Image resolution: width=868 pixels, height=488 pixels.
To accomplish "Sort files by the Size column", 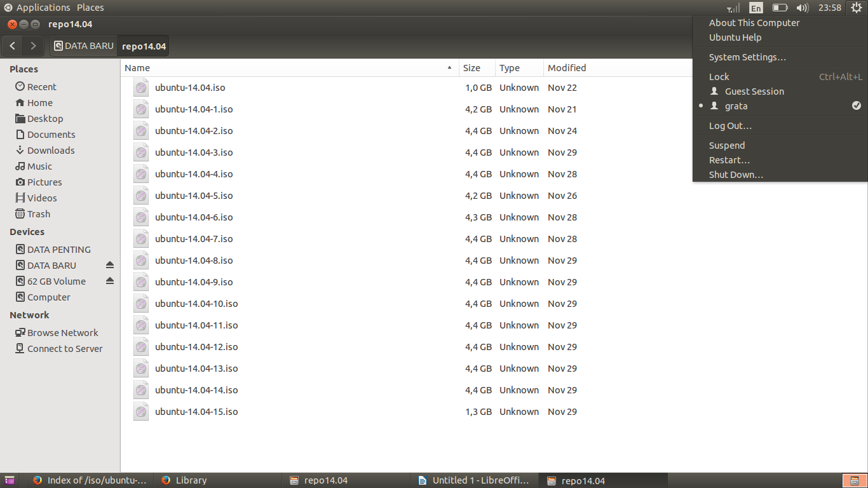I will tap(477, 68).
